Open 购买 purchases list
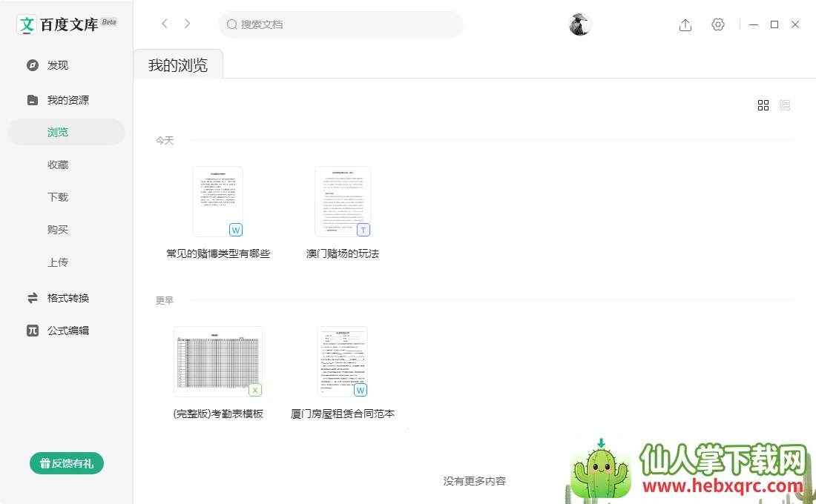The image size is (816, 504). [x=58, y=230]
